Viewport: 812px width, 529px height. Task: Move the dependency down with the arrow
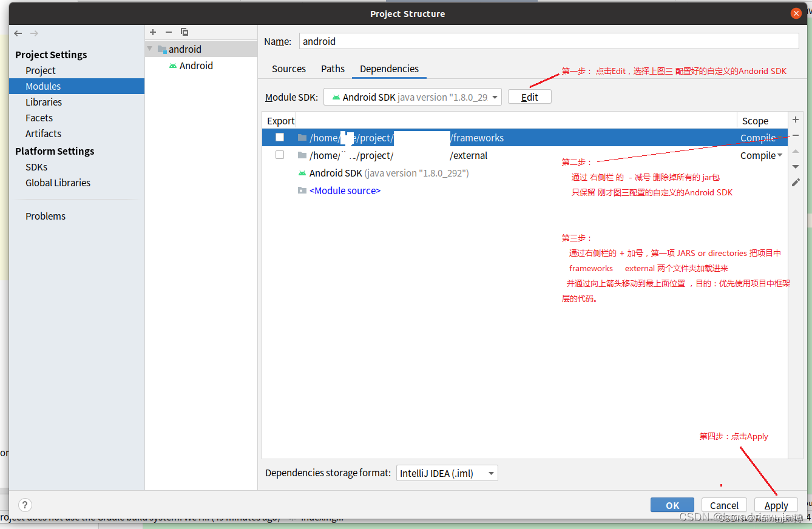[796, 167]
